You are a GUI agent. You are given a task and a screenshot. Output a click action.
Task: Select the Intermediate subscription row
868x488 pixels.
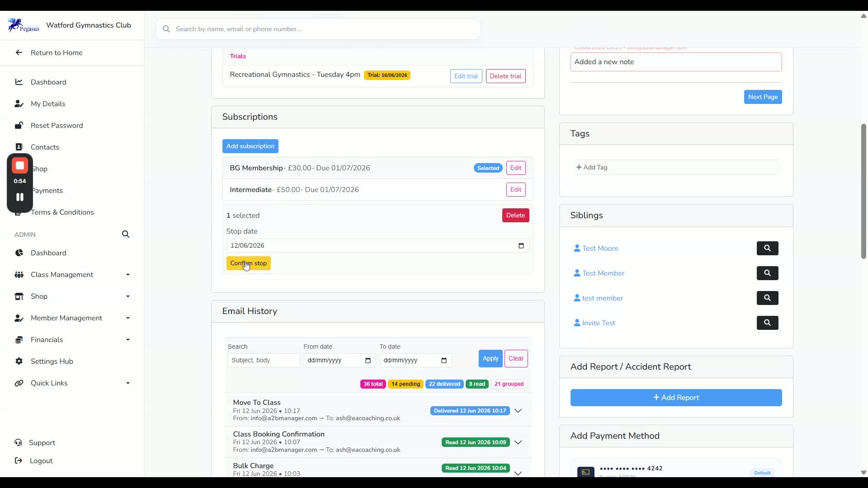point(377,190)
